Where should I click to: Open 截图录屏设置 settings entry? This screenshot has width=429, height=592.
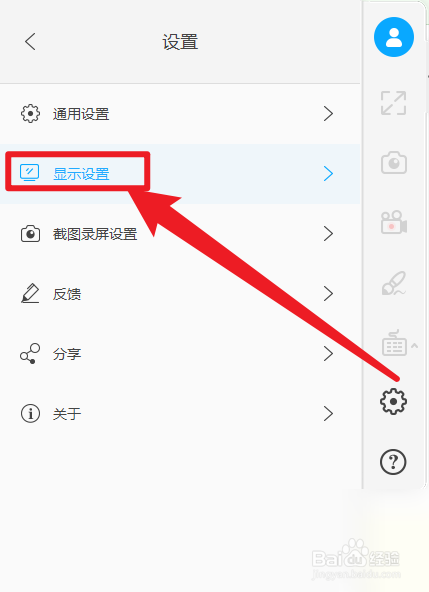point(180,234)
